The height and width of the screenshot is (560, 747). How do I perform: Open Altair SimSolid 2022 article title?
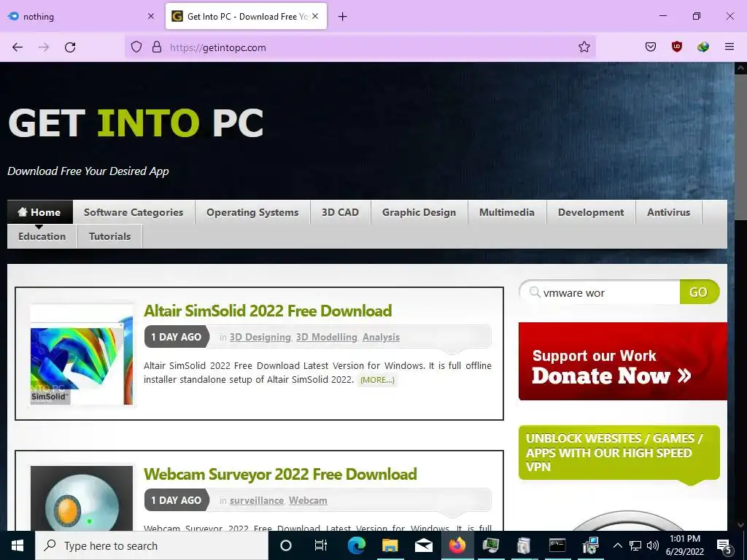tap(268, 311)
